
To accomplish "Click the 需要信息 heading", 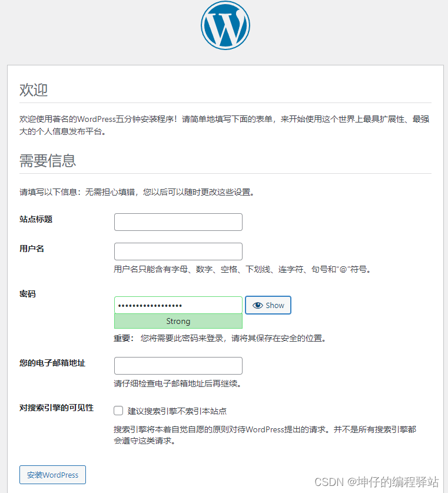I will click(x=48, y=161).
